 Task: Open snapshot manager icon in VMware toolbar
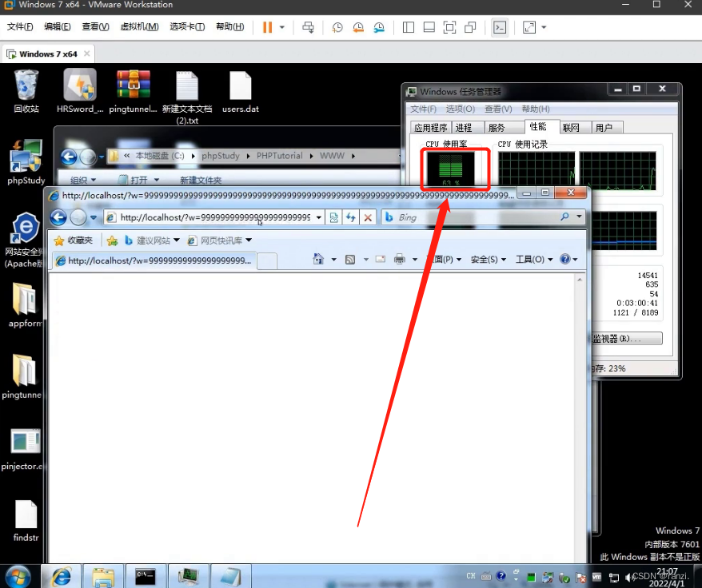pyautogui.click(x=379, y=27)
